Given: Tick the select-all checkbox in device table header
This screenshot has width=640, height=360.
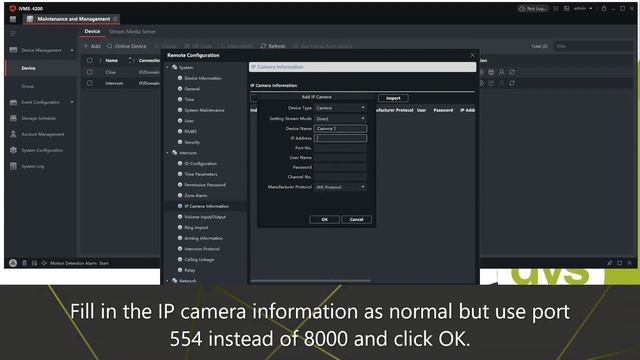Looking at the screenshot, I should (89, 60).
